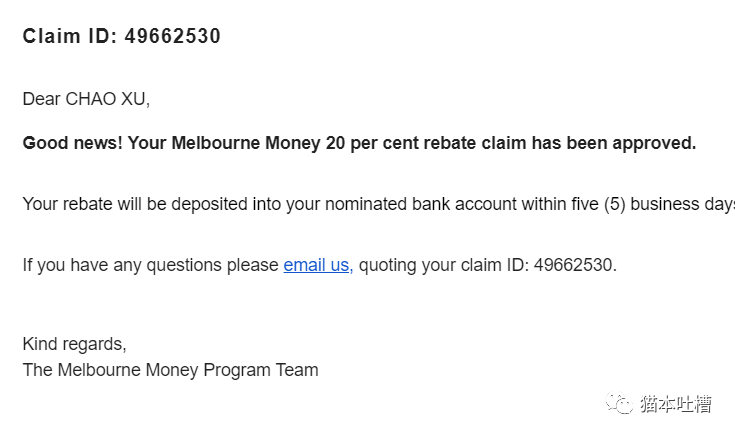Click the WeChat logo in the watermark

pos(619,403)
